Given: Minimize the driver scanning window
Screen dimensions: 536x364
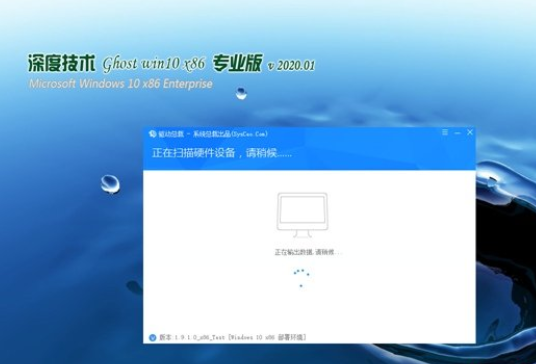Looking at the screenshot, I should click(457, 133).
